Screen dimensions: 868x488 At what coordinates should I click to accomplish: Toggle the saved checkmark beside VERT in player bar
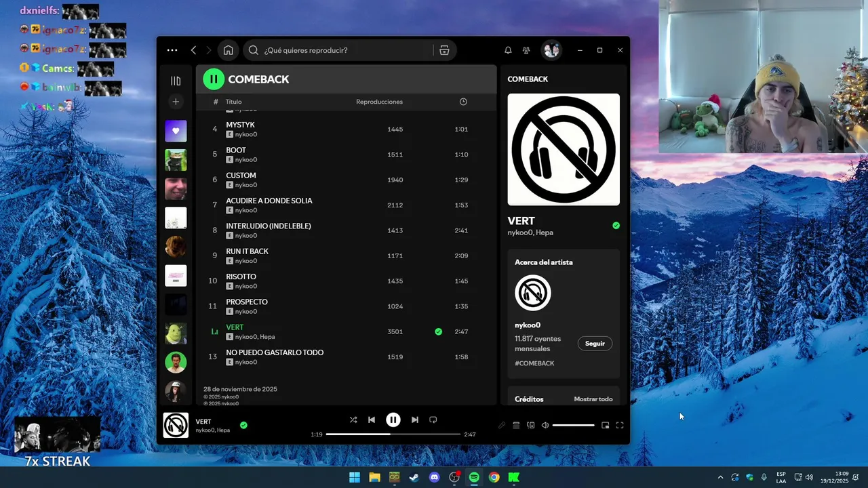(x=243, y=425)
